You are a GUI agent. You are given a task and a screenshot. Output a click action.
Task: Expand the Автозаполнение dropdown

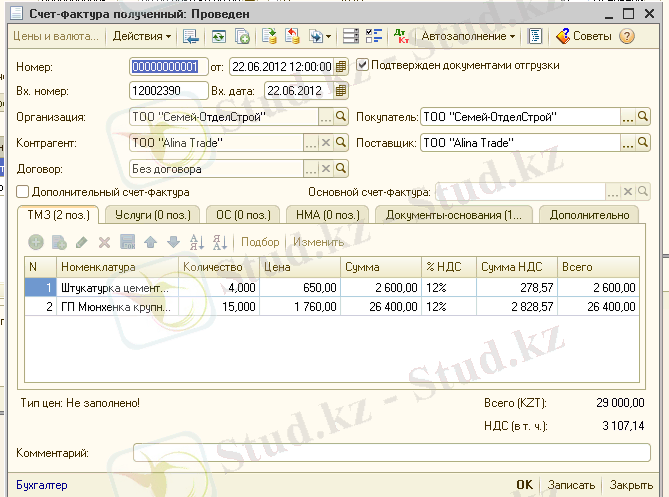(469, 36)
